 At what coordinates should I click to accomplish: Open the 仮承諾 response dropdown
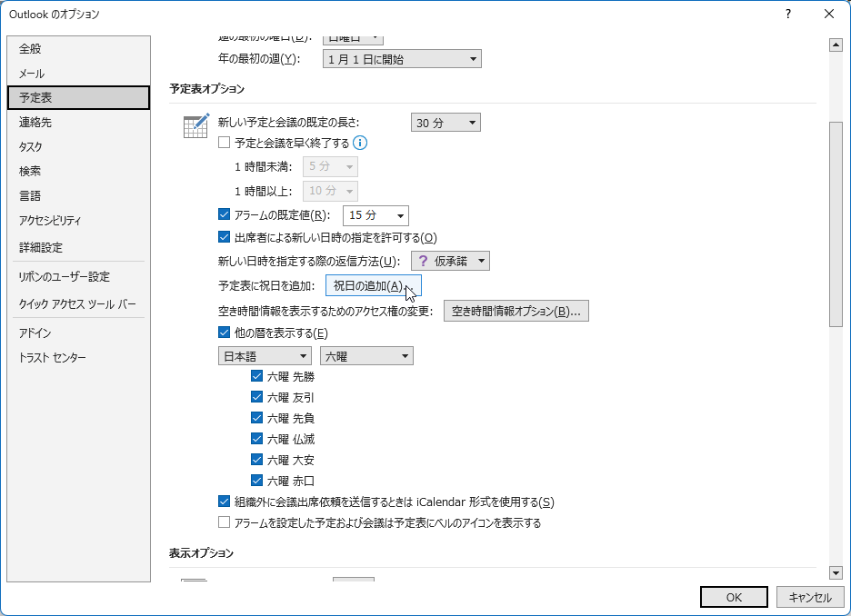(450, 261)
